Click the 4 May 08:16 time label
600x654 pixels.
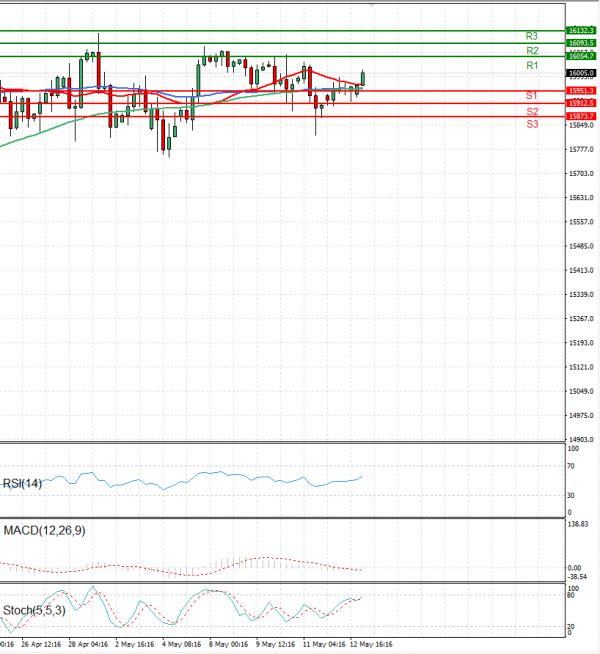coord(181,644)
